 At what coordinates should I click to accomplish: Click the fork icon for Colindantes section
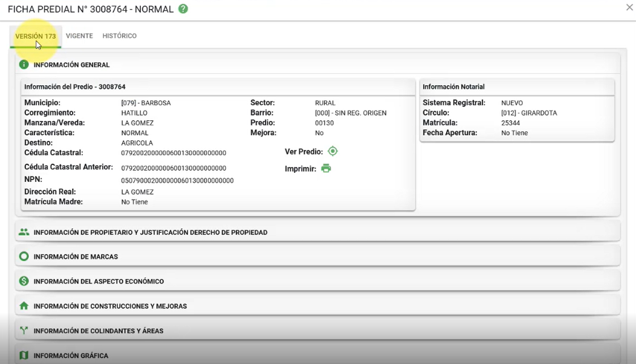24,331
